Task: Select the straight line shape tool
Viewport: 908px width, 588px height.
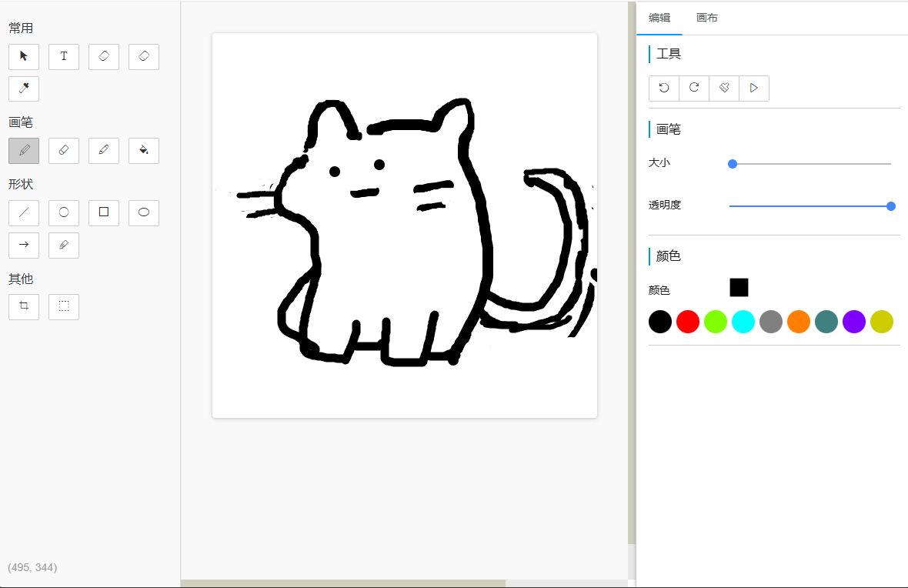Action: click(24, 212)
